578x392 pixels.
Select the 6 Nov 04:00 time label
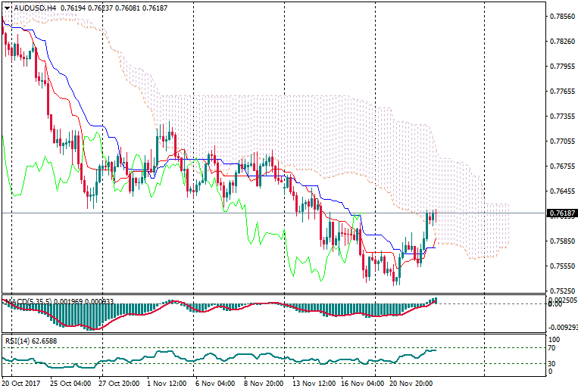(x=216, y=384)
